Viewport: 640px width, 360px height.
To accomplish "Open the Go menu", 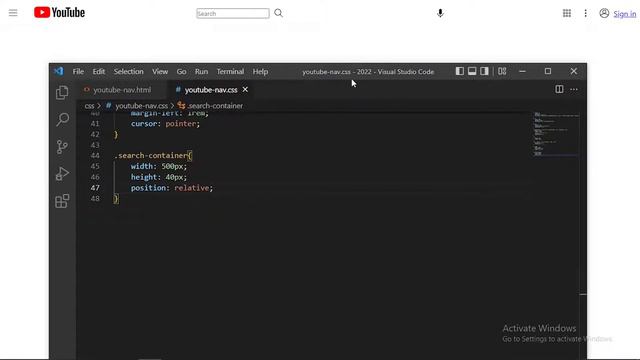I will (x=181, y=71).
